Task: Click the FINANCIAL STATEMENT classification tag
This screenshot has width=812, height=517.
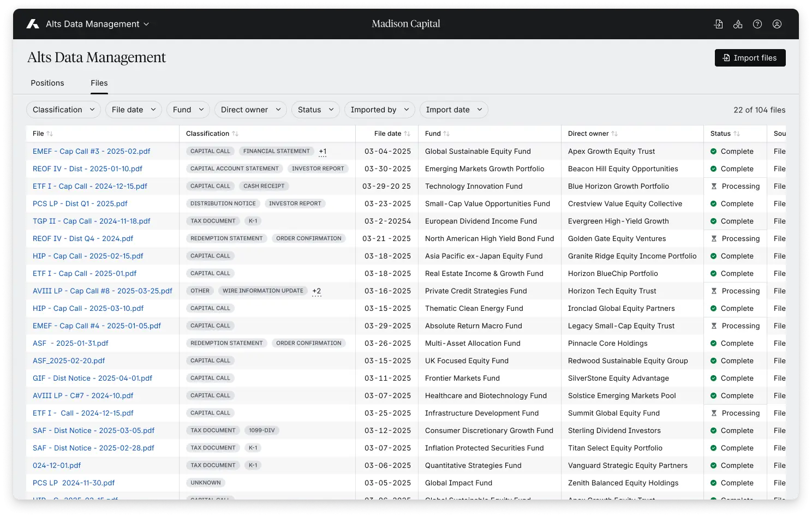Action: (x=276, y=151)
